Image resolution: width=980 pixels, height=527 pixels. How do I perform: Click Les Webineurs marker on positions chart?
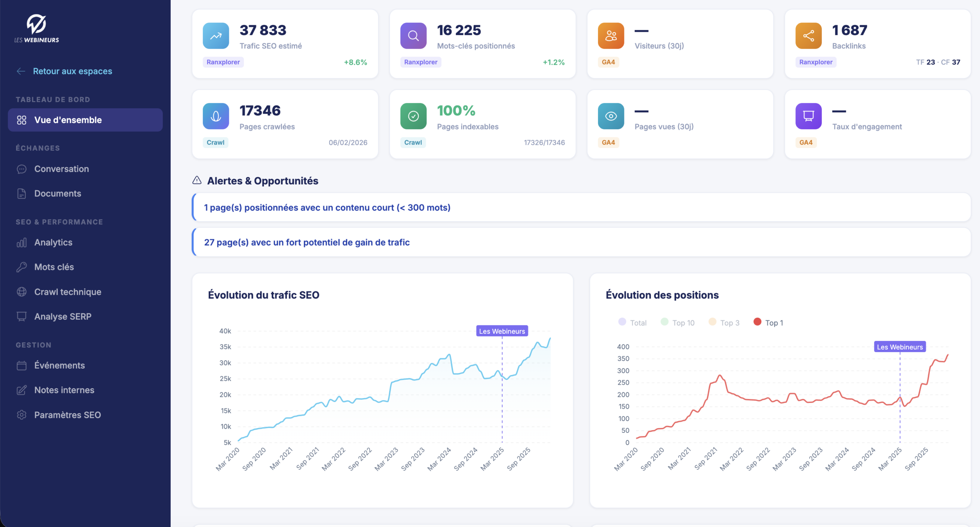[900, 347]
